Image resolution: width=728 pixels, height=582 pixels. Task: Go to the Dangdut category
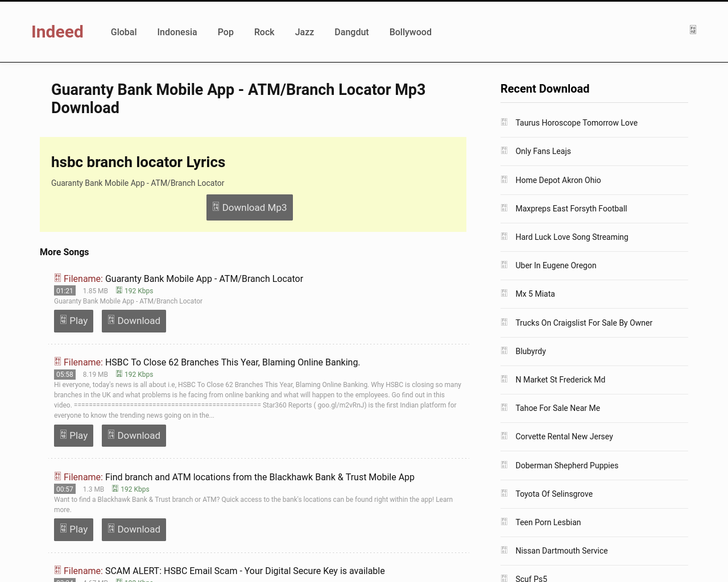(x=351, y=32)
